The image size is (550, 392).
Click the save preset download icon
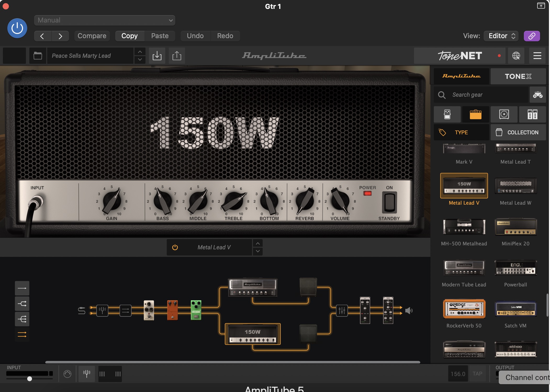(x=157, y=56)
